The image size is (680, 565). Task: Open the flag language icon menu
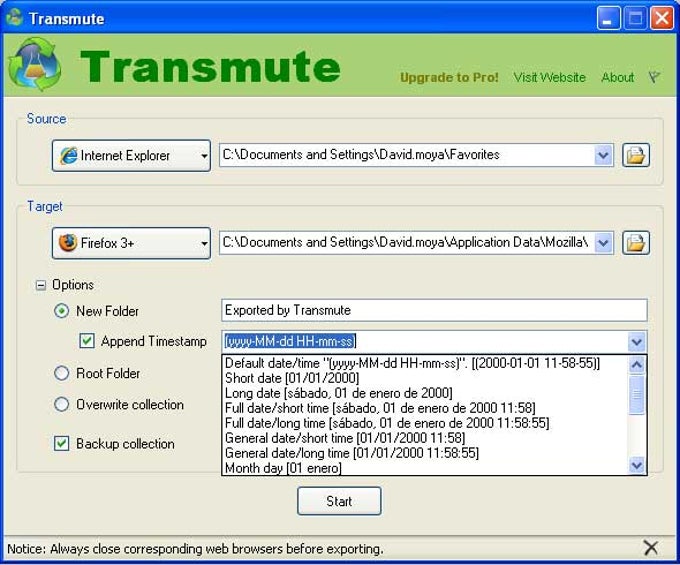click(654, 78)
